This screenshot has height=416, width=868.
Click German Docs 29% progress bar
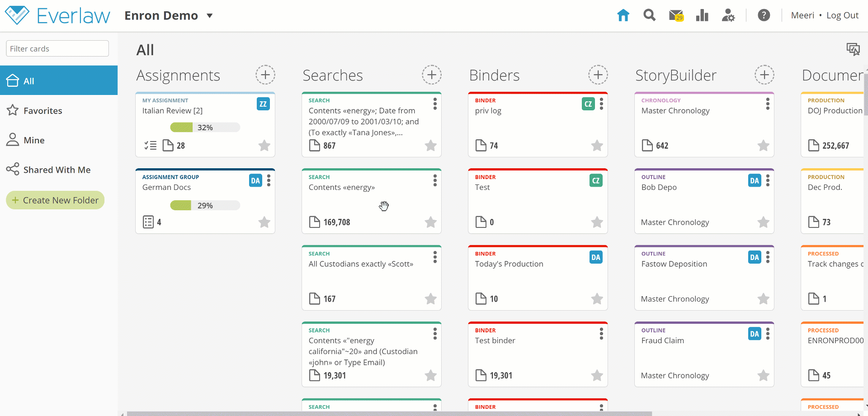[x=205, y=205]
